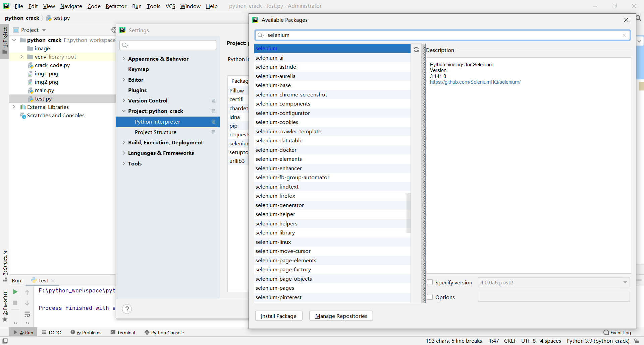Viewport: 644px width, 345px height.
Task: Expand Appearance & Behavior in Settings
Action: (x=124, y=59)
